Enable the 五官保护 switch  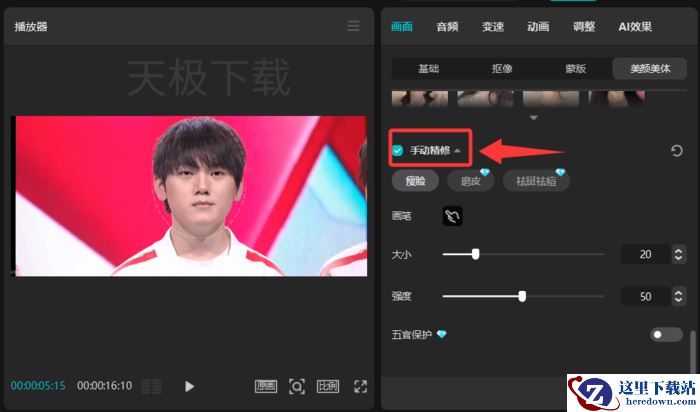[666, 334]
